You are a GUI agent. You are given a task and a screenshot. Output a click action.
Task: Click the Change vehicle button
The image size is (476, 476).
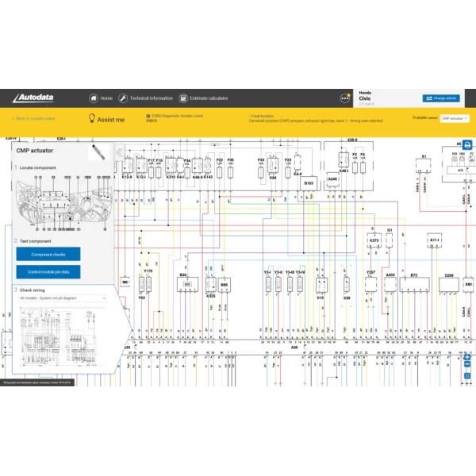point(441,98)
